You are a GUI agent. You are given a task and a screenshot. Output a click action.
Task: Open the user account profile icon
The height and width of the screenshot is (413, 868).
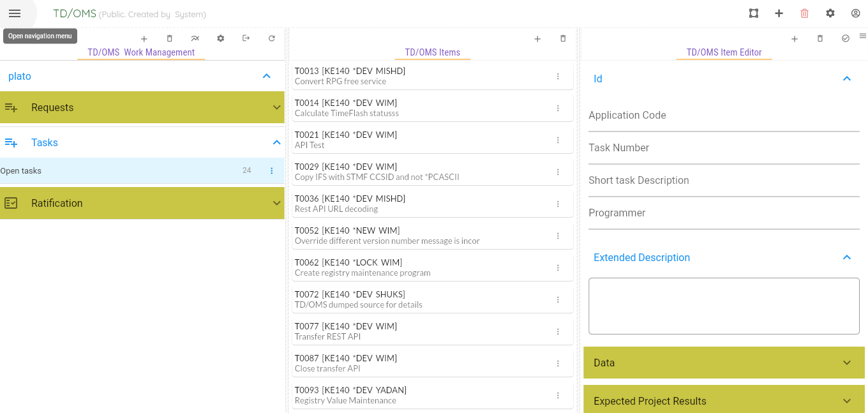click(x=855, y=13)
